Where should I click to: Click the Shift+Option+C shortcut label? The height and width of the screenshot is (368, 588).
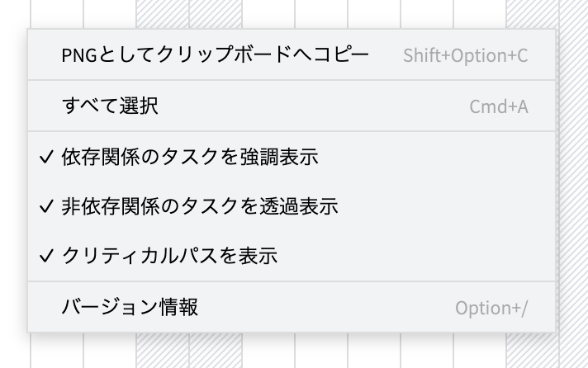pyautogui.click(x=465, y=56)
